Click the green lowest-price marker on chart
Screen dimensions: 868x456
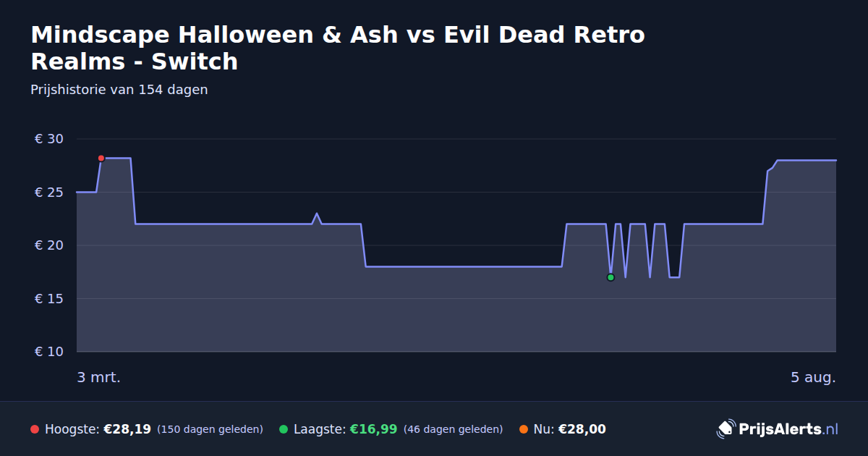click(610, 277)
